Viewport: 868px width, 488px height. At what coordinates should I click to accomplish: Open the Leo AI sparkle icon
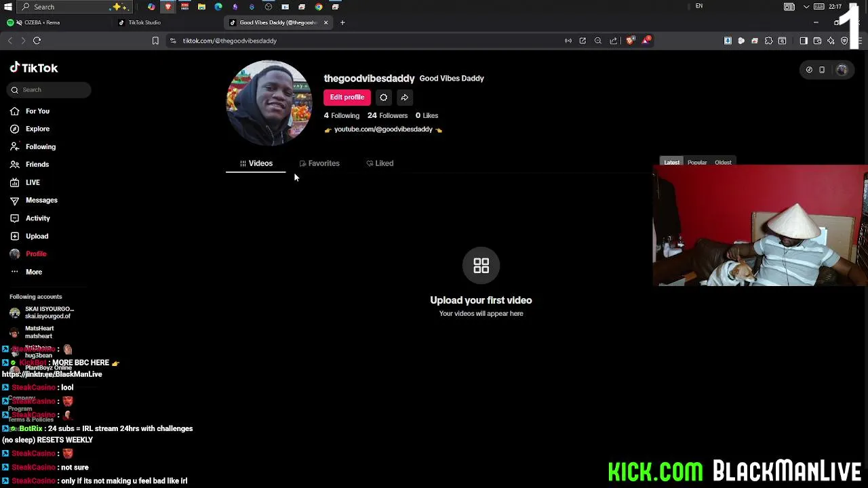pos(831,41)
